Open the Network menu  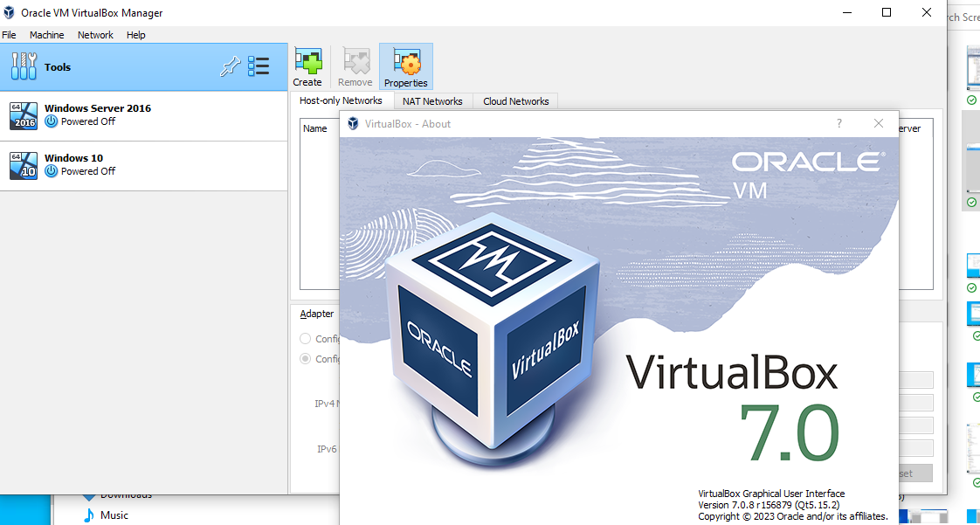[95, 35]
